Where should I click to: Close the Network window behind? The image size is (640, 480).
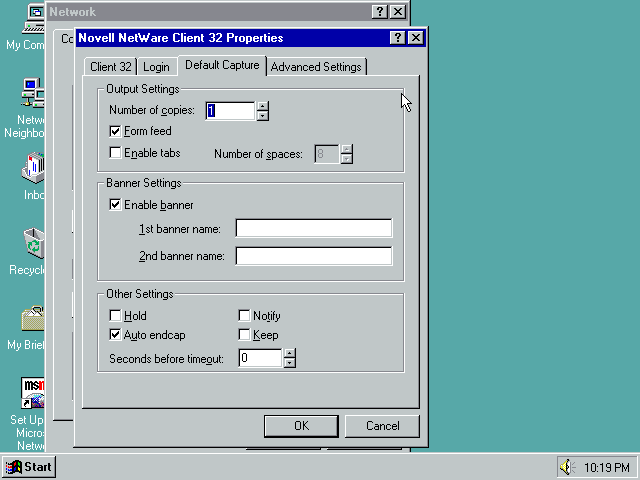[398, 11]
